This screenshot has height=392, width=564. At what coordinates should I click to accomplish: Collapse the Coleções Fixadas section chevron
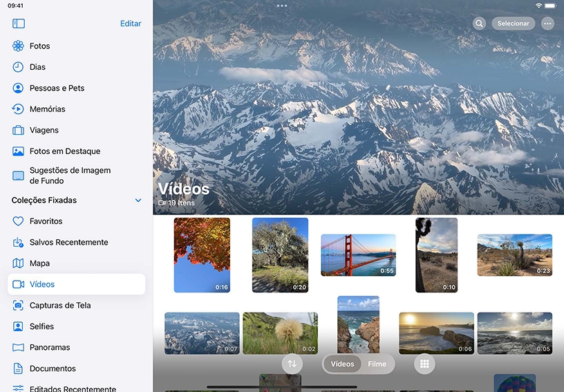pyautogui.click(x=138, y=200)
